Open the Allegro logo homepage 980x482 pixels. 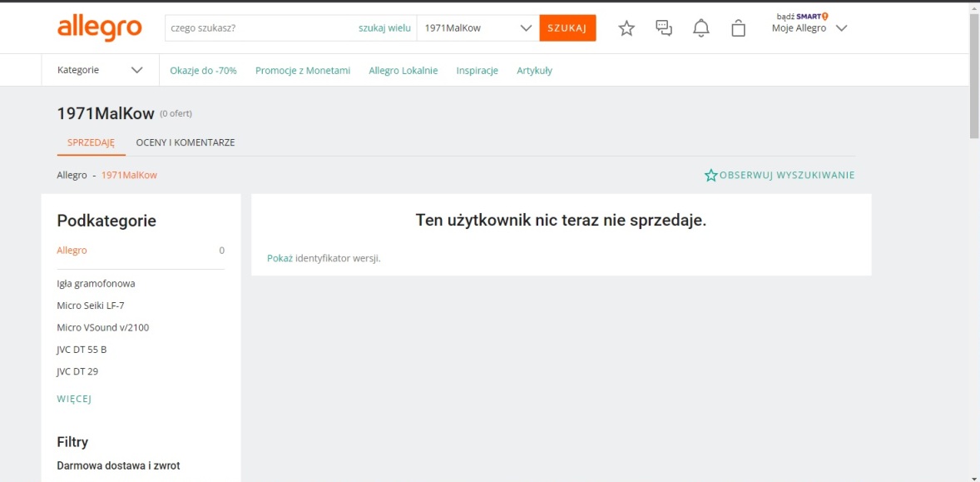point(99,28)
